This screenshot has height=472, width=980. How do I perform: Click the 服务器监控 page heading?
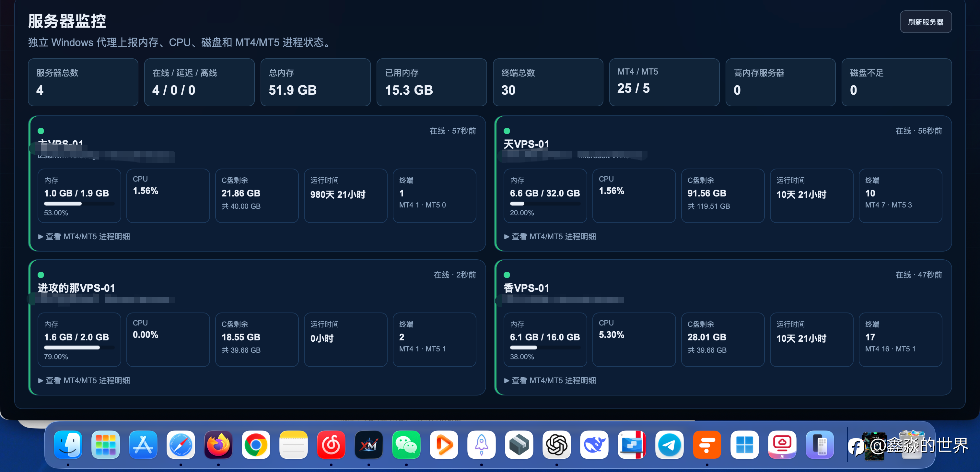click(x=67, y=21)
